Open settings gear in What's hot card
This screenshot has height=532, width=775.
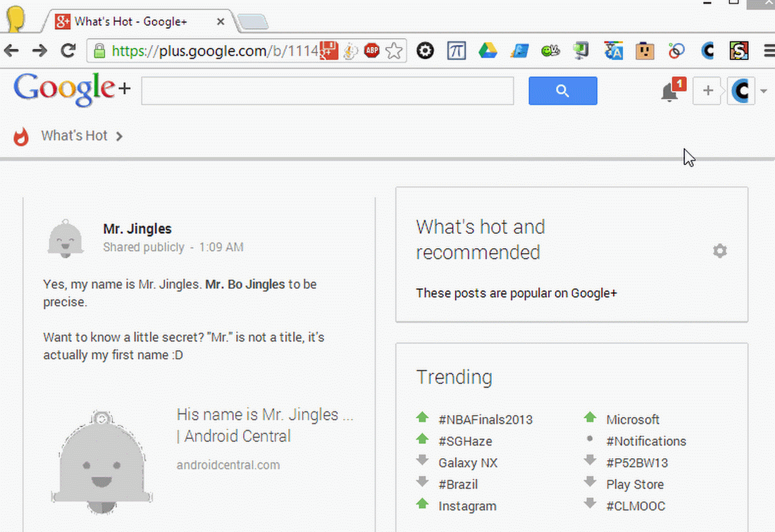(720, 251)
